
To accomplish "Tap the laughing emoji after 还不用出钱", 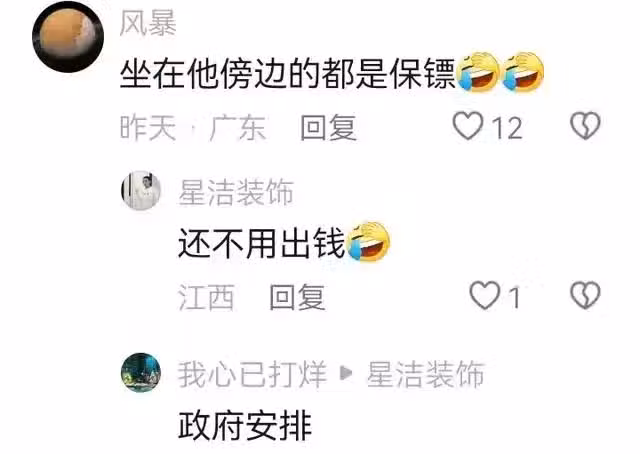I will pos(368,241).
